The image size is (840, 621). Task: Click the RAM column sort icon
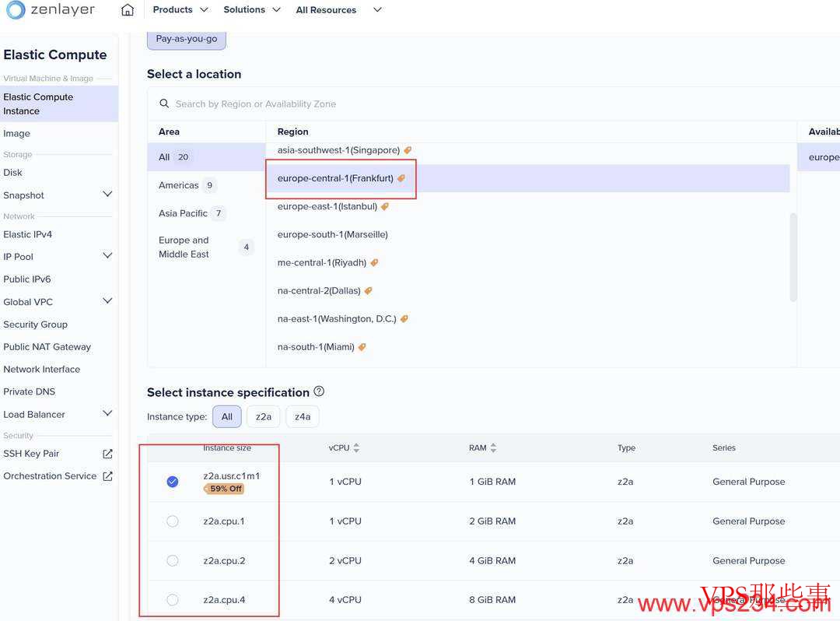[493, 448]
